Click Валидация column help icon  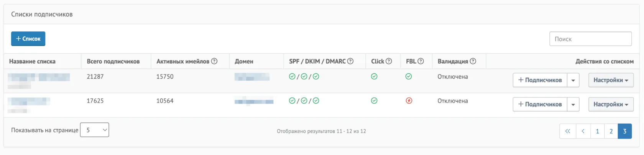point(473,61)
